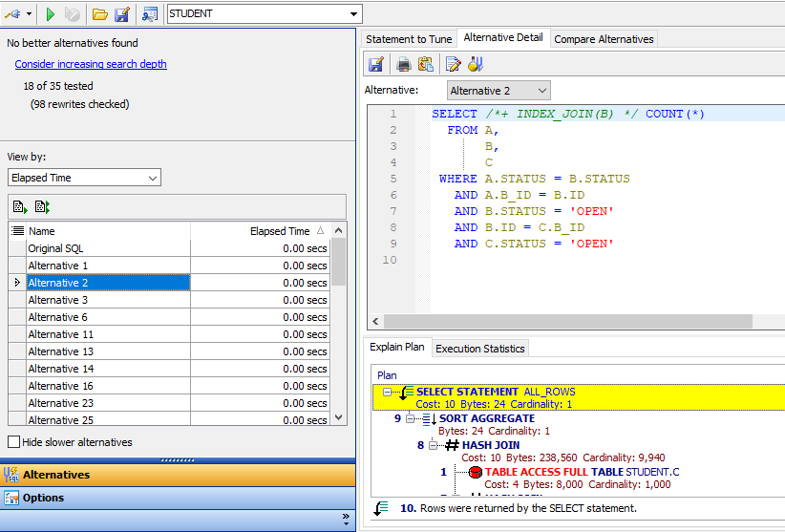This screenshot has width=785, height=532.
Task: Click the flask optimize icon
Action: pos(475,64)
